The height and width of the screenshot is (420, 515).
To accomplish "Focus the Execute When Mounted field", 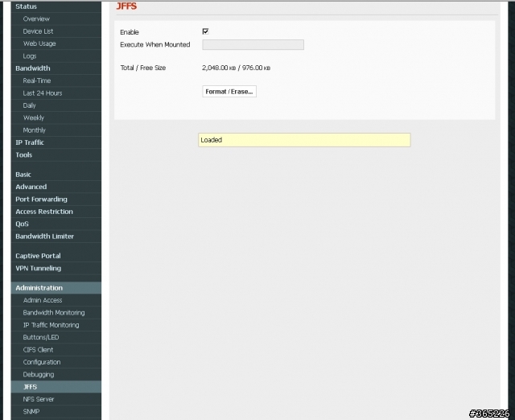I will point(253,45).
